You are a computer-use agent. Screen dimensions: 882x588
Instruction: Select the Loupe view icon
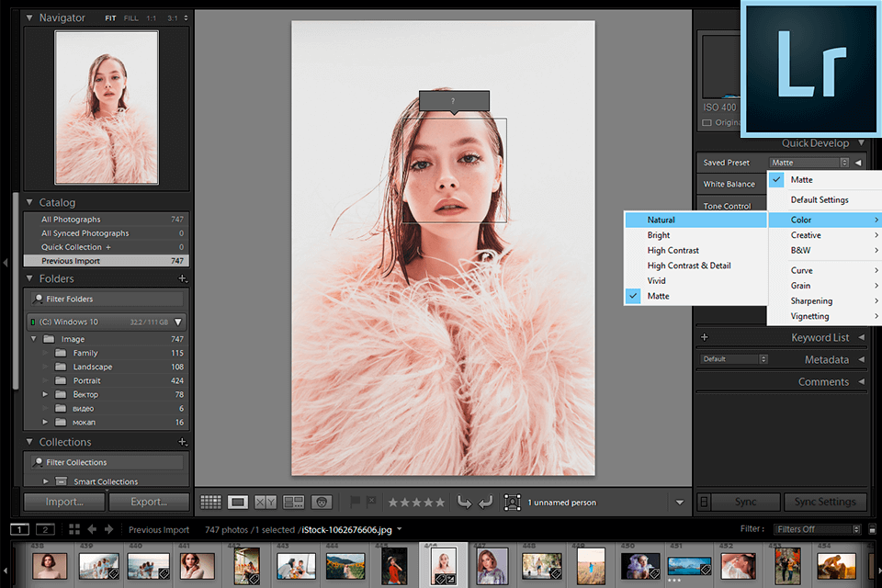point(238,502)
